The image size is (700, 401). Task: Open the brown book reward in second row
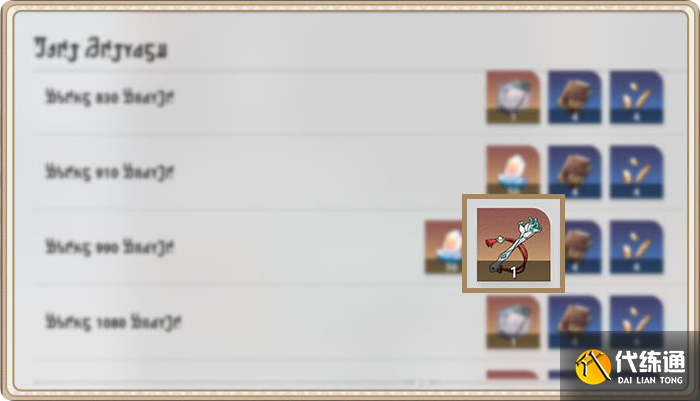coord(575,172)
